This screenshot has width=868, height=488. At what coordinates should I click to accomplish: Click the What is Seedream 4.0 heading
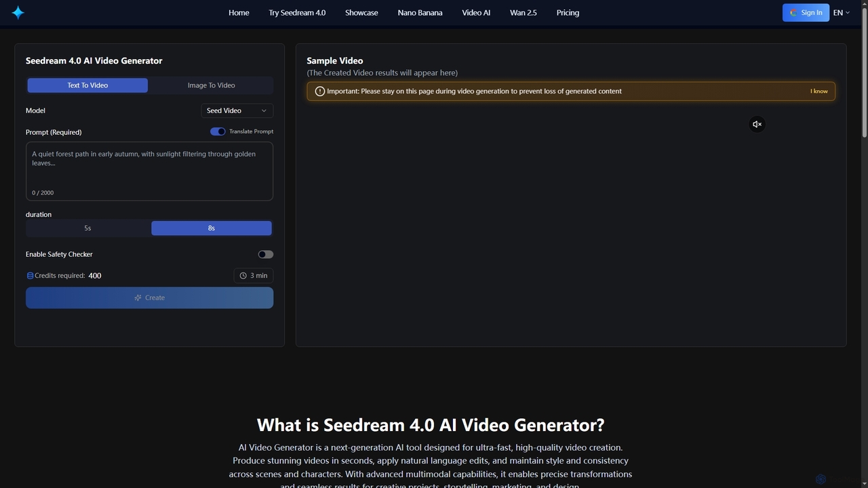(431, 425)
